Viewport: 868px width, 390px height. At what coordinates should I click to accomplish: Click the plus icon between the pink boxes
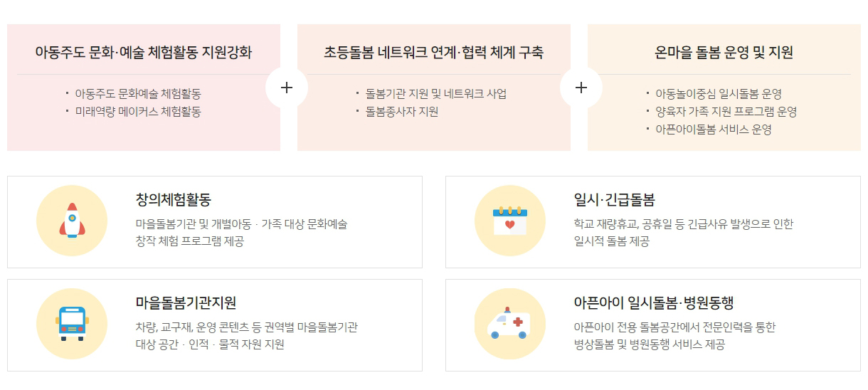pyautogui.click(x=287, y=88)
